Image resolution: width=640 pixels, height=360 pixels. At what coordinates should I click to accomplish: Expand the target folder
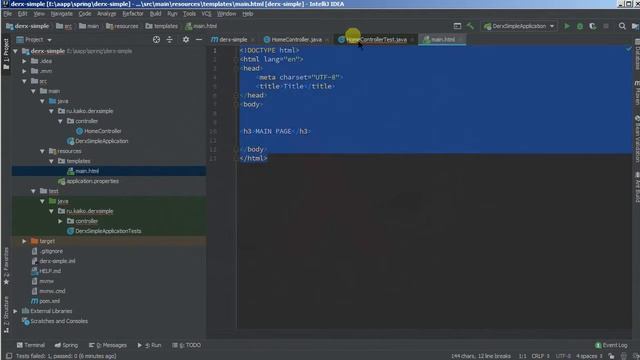click(24, 241)
